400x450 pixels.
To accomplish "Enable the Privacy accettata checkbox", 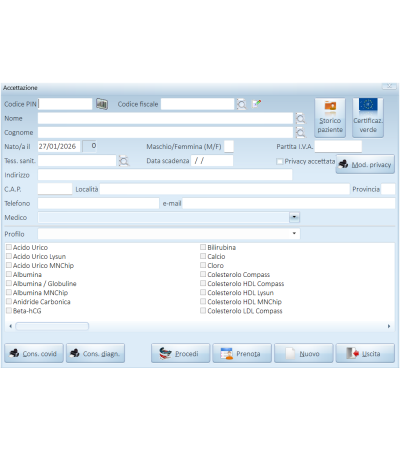I will tap(279, 161).
